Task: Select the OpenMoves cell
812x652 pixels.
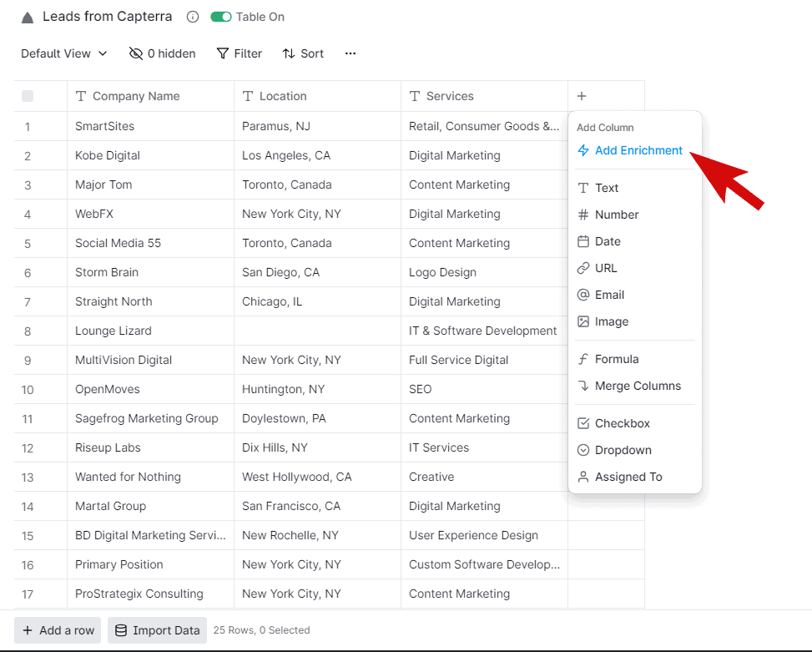Action: 151,389
